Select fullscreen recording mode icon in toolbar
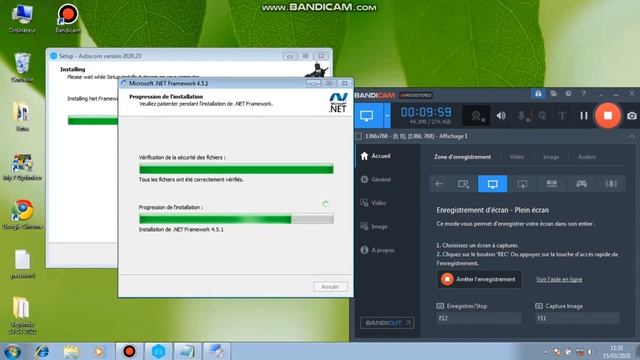The image size is (640, 360). 493,184
